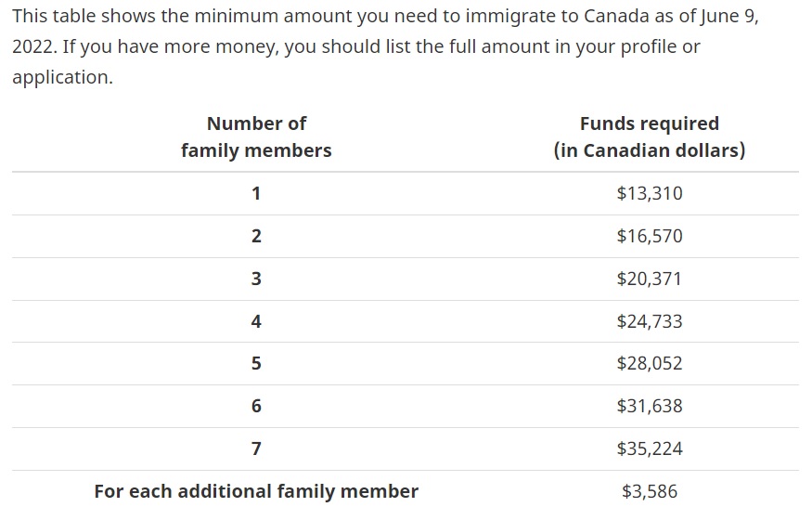Select the family members cell showing 3
Viewport: 812px width, 520px height.
256,279
